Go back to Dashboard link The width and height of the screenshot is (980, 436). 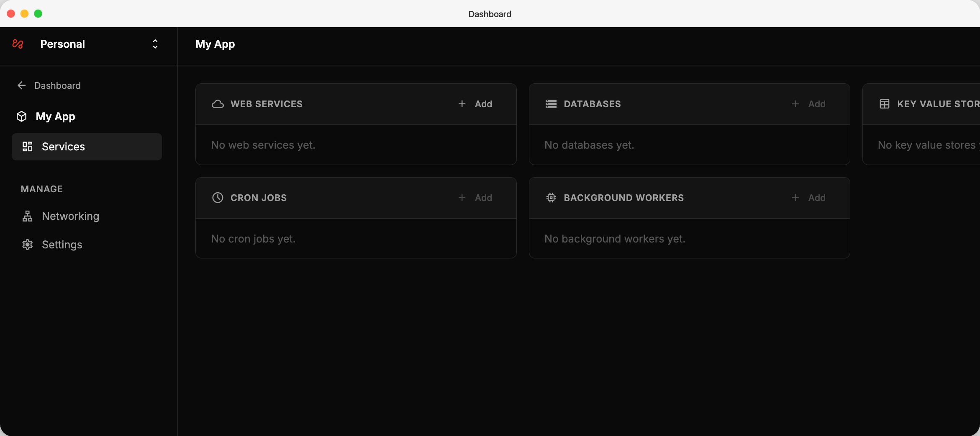tap(57, 85)
